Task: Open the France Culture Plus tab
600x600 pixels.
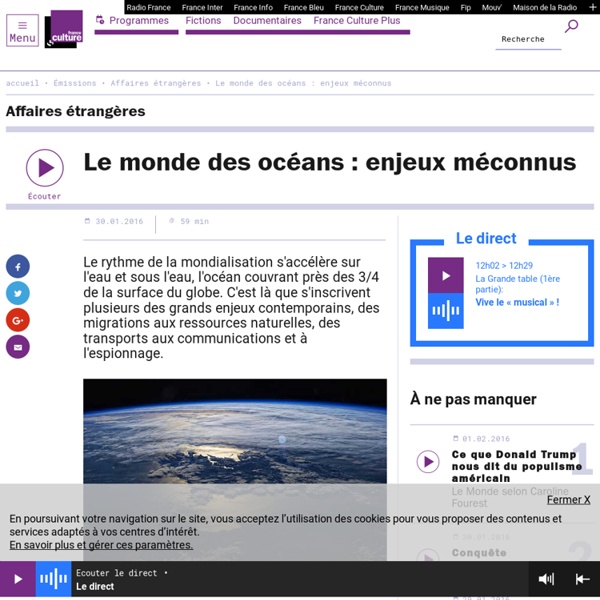Action: coord(357,20)
